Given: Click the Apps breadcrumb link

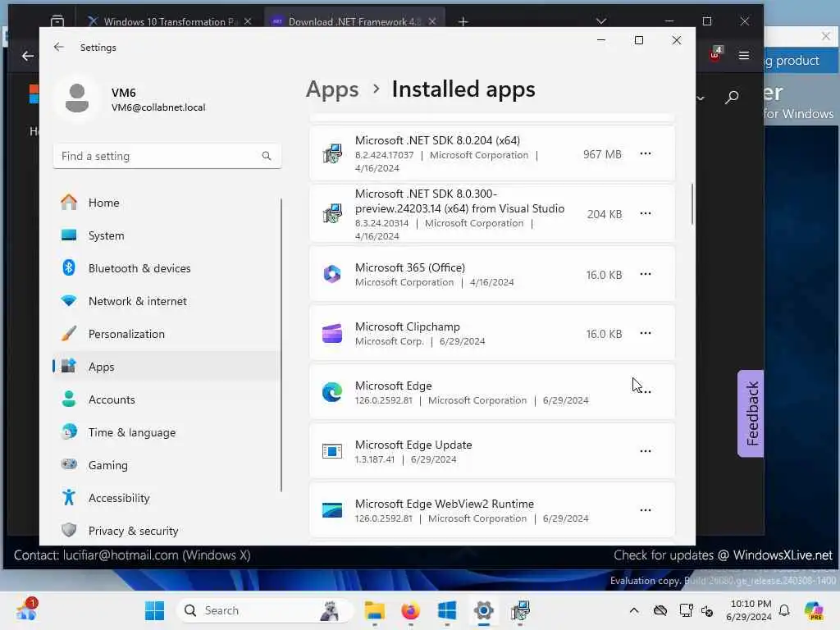Looking at the screenshot, I should (332, 89).
